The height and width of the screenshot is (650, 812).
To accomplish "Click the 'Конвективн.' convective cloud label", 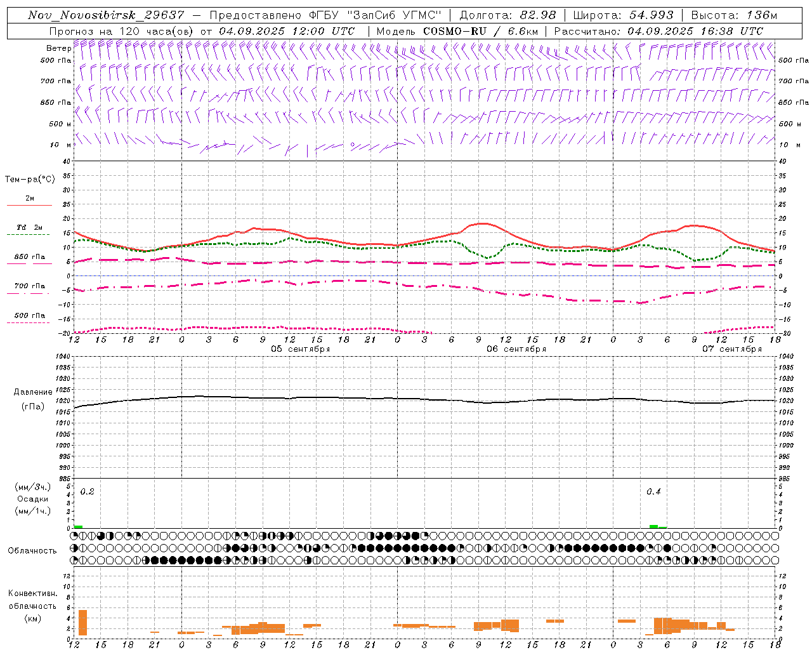I will (x=32, y=594).
